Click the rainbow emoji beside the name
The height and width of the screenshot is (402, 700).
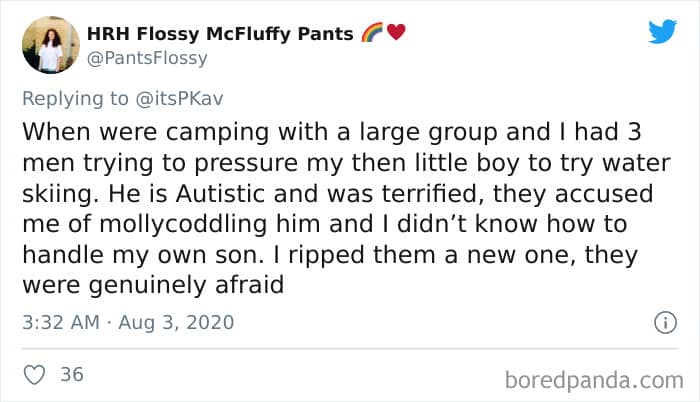click(370, 33)
